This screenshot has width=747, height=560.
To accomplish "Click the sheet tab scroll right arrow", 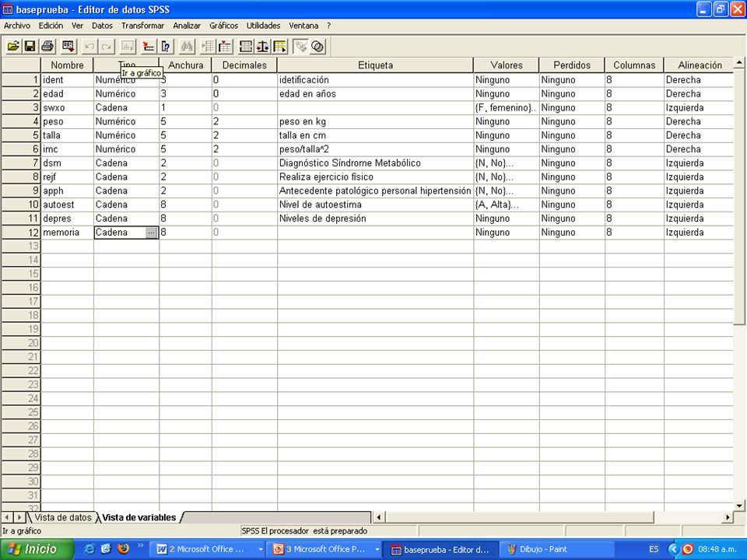I will [19, 517].
